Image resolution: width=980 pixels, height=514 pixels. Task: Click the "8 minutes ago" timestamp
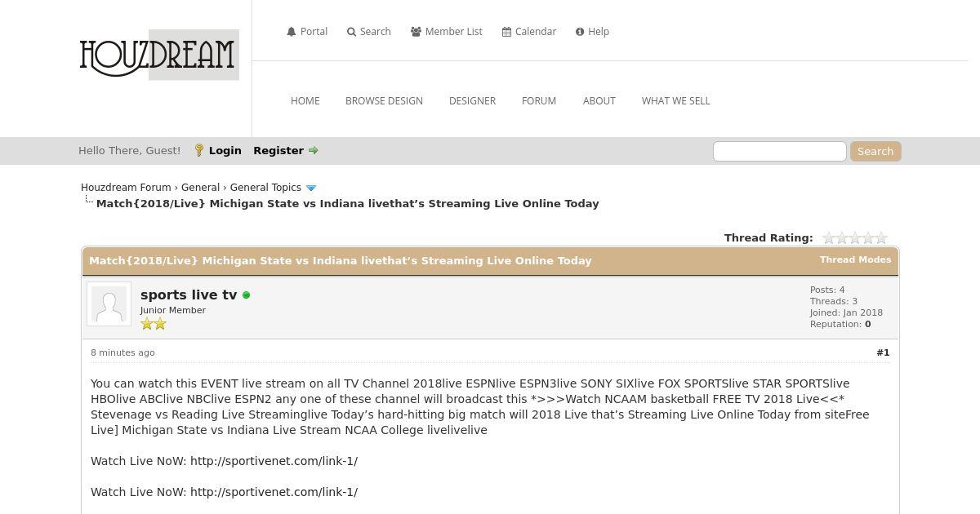click(122, 352)
